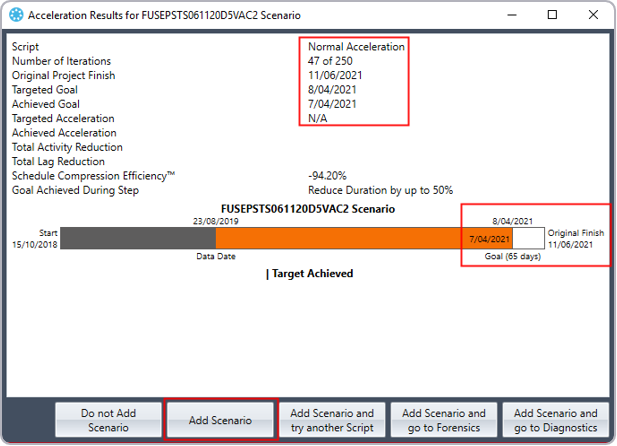Click the white goal gap bar segment
The height and width of the screenshot is (446, 617).
[528, 238]
